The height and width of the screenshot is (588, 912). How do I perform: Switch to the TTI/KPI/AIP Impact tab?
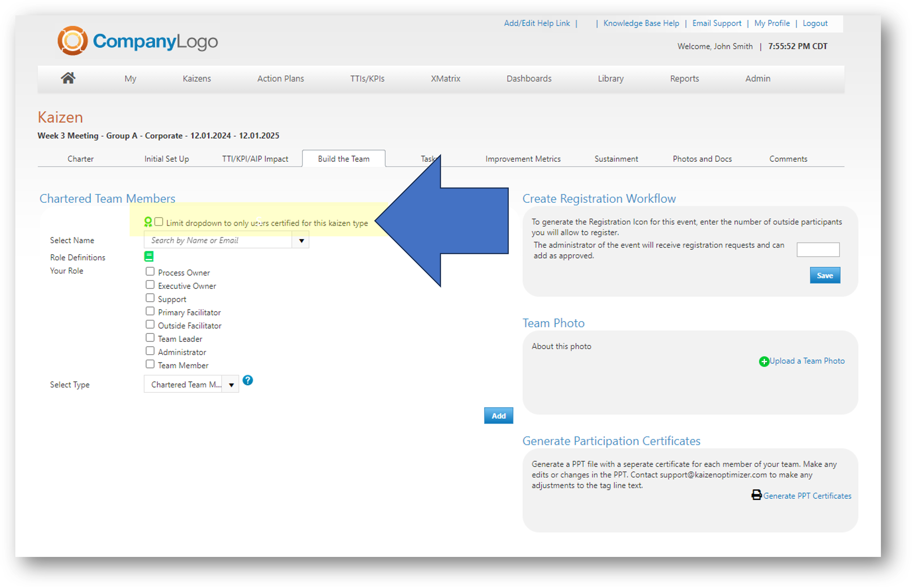[255, 159]
